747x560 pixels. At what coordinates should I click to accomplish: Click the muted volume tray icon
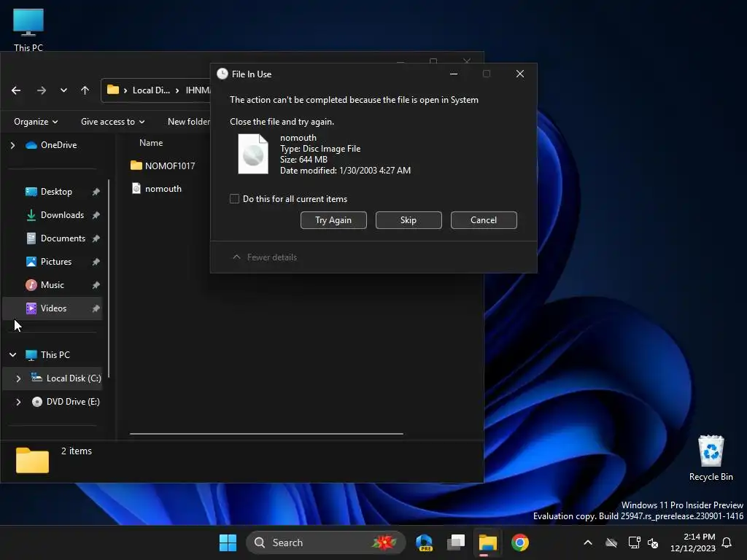pos(653,542)
